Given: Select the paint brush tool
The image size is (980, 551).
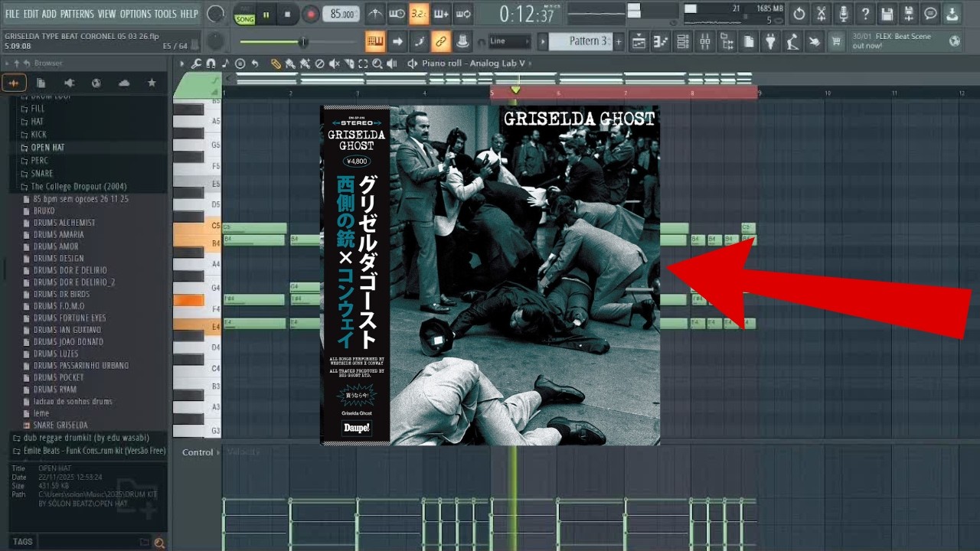Looking at the screenshot, I should (292, 64).
